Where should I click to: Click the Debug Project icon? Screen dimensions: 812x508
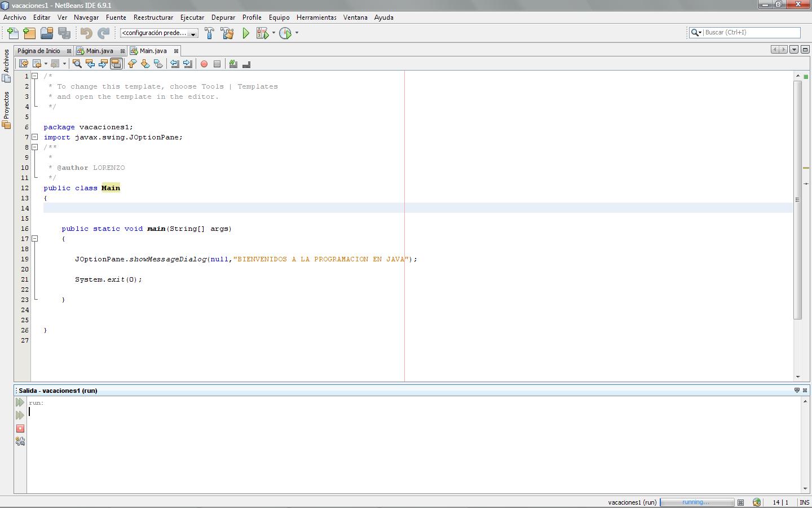(262, 33)
